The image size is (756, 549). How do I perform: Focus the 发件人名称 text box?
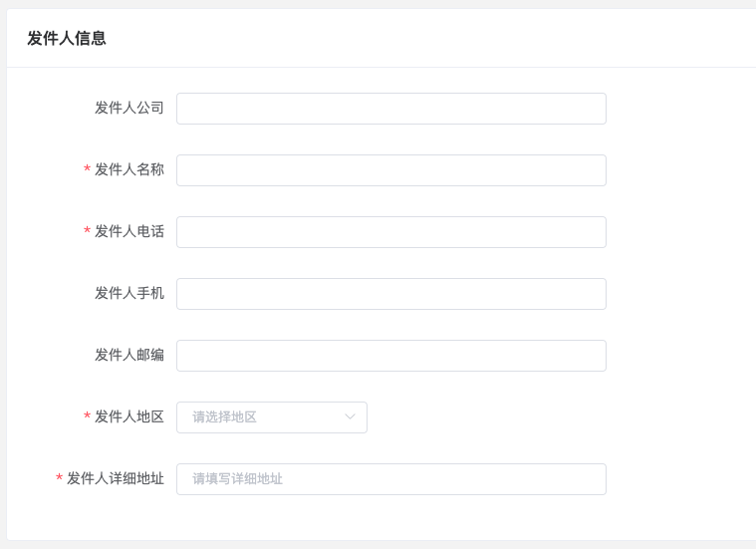coord(391,170)
